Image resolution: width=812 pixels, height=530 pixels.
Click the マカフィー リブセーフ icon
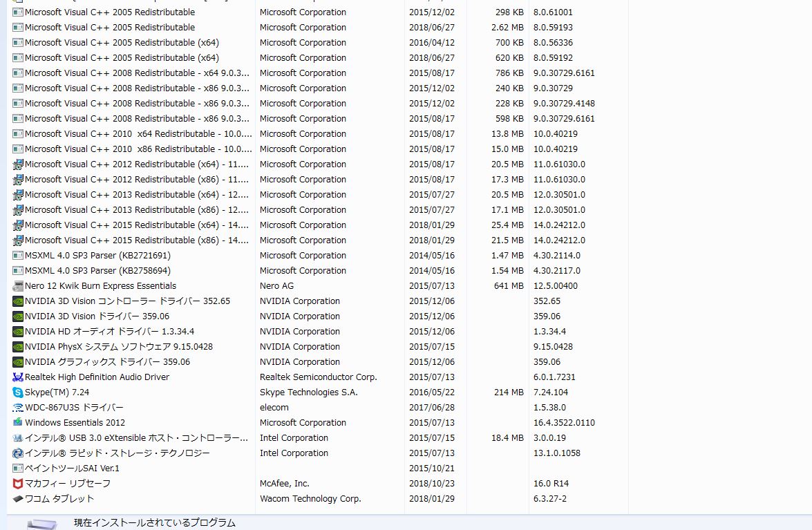[x=17, y=484]
